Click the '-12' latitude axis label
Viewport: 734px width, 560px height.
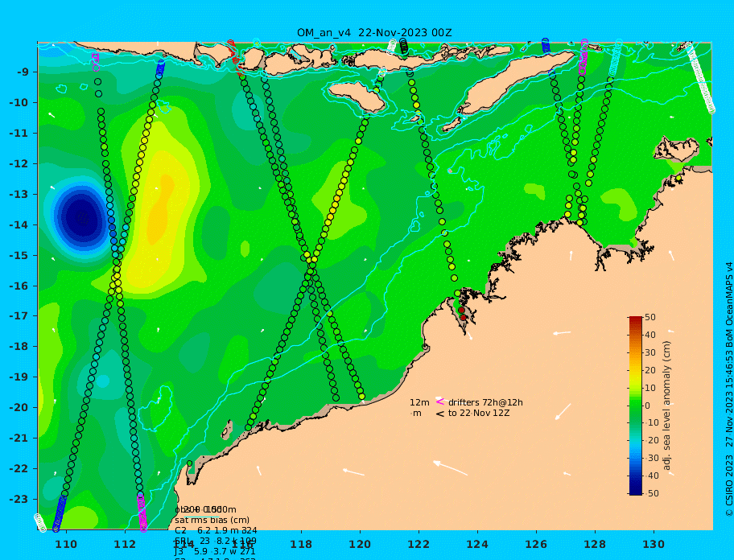pos(19,164)
